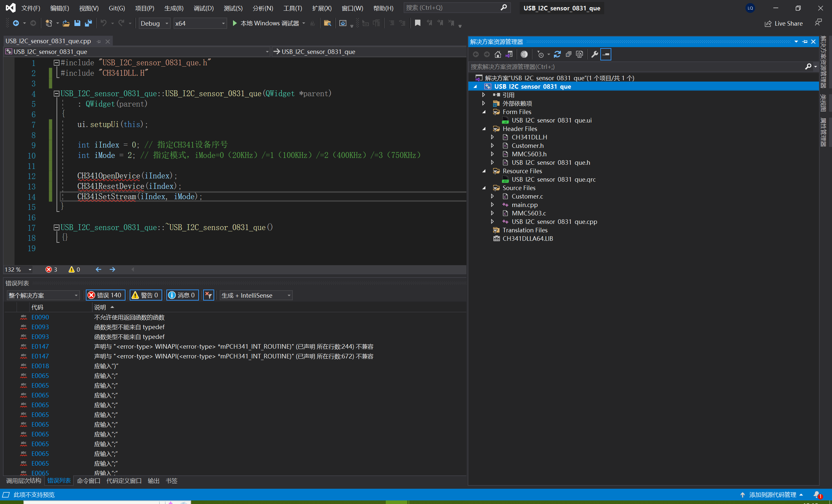The height and width of the screenshot is (504, 832).
Task: Click the feedback icon in top right
Action: [818, 23]
